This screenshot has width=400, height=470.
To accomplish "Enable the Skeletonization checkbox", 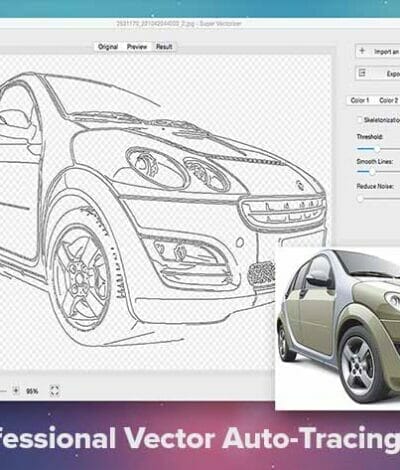I will click(x=359, y=120).
